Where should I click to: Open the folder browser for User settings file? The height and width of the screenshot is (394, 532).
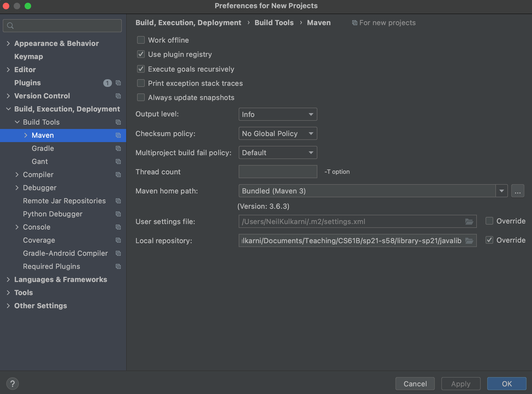pos(469,222)
